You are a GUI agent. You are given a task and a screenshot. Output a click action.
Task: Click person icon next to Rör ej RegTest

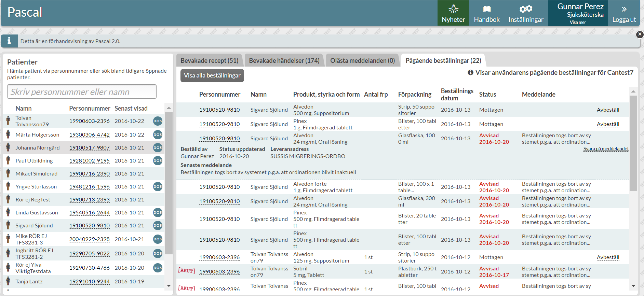point(8,199)
